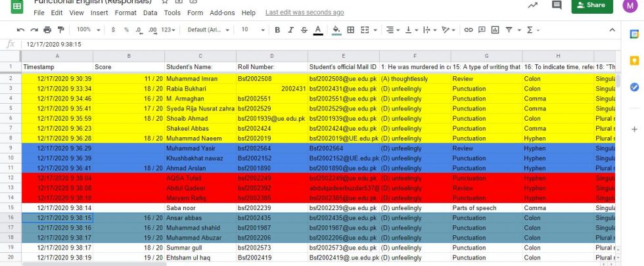644x266 pixels.
Task: Click the Insert link icon
Action: (469, 30)
